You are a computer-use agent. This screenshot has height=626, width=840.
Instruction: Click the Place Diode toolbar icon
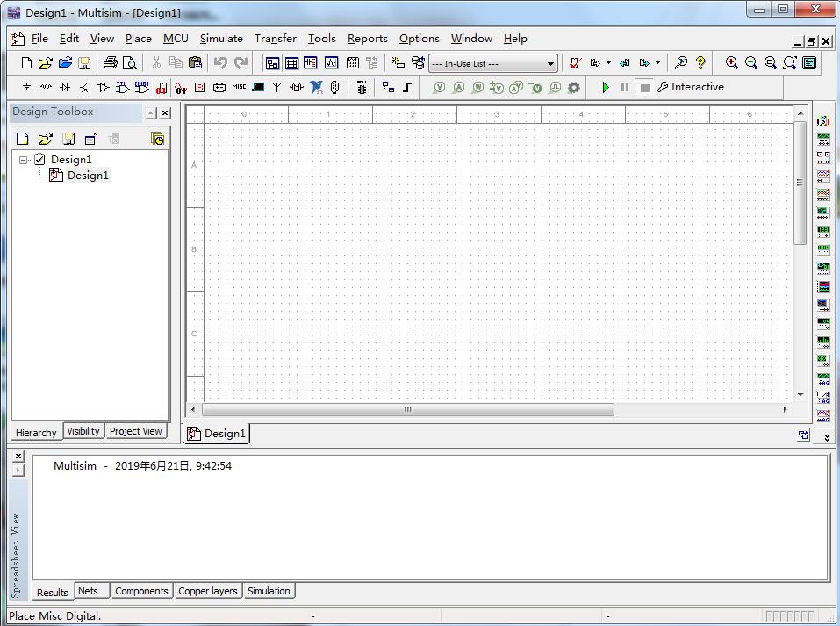click(x=65, y=88)
